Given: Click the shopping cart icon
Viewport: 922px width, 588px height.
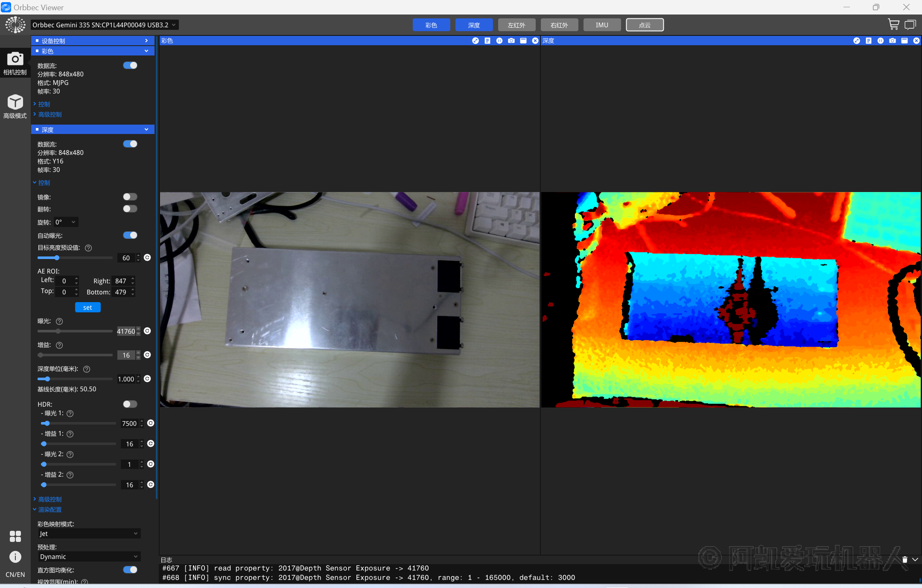Looking at the screenshot, I should pos(893,25).
